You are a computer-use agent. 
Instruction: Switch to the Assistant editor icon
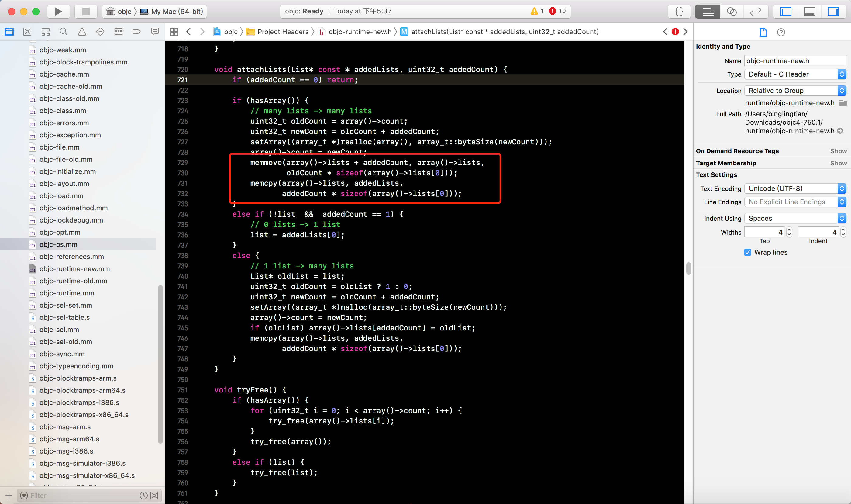click(x=732, y=12)
